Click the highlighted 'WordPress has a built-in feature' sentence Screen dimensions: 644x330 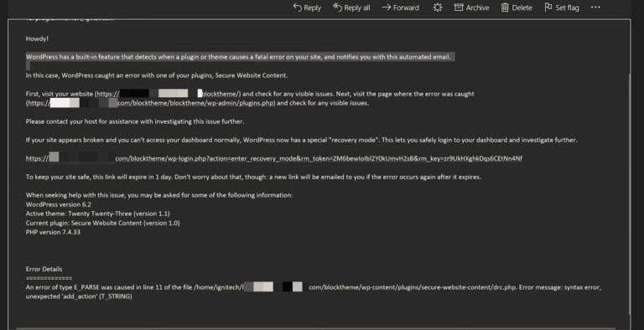pos(238,57)
